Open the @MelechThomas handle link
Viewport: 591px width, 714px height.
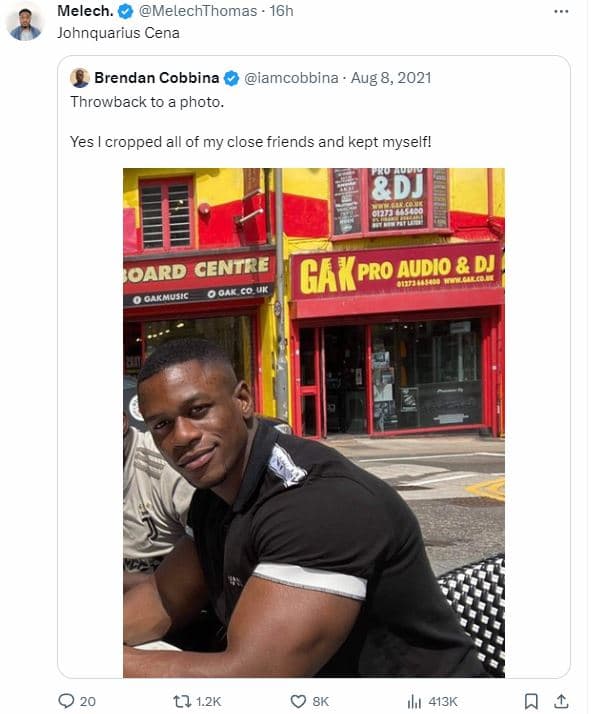pos(198,11)
